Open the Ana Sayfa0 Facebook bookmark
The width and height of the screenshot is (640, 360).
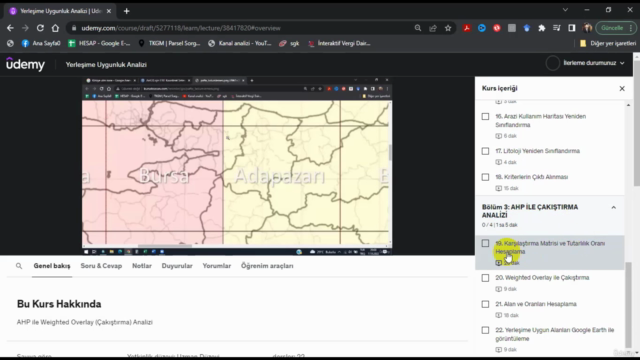[x=41, y=43]
